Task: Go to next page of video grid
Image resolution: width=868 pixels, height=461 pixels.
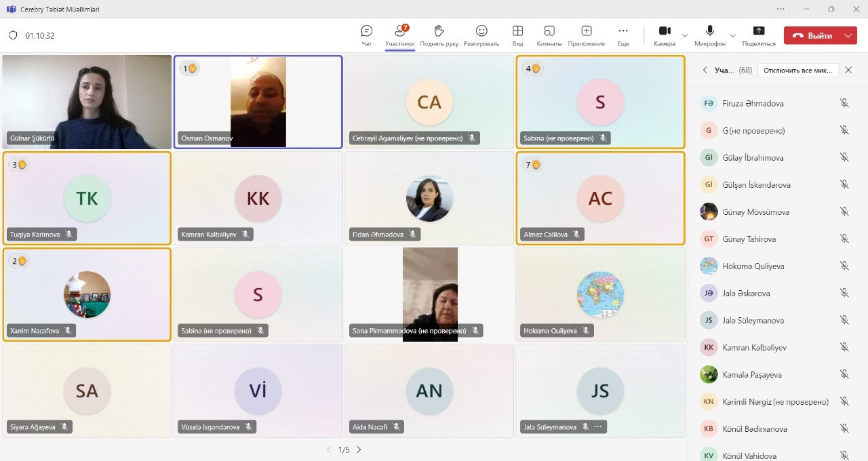Action: pyautogui.click(x=359, y=449)
